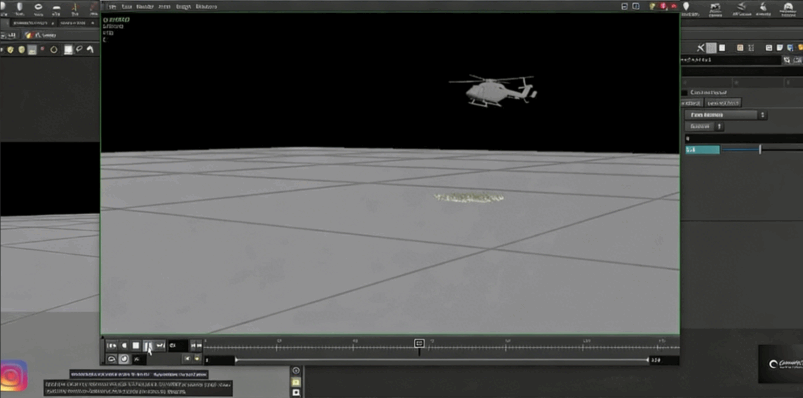803x398 pixels.
Task: Select the flat-bar shelf tool in top-left shelf
Action: (x=57, y=8)
